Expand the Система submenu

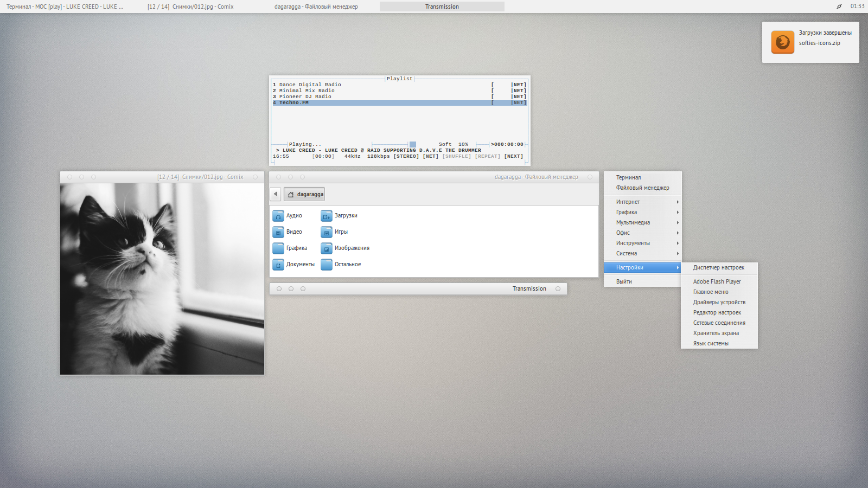(642, 254)
